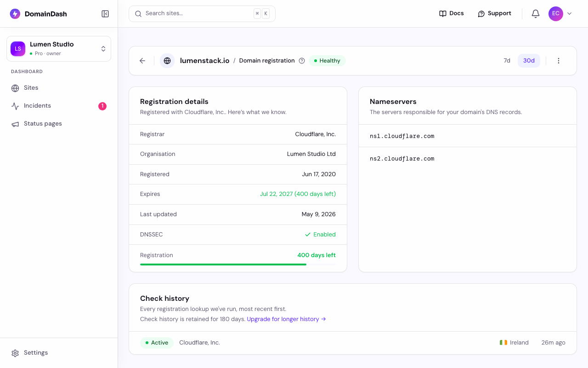588x368 pixels.
Task: Click the Last updated date May 9, 2026
Action: tap(319, 214)
